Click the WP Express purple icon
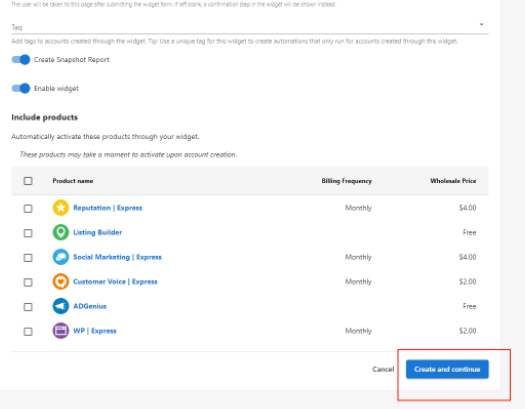This screenshot has width=525, height=409. click(x=61, y=331)
